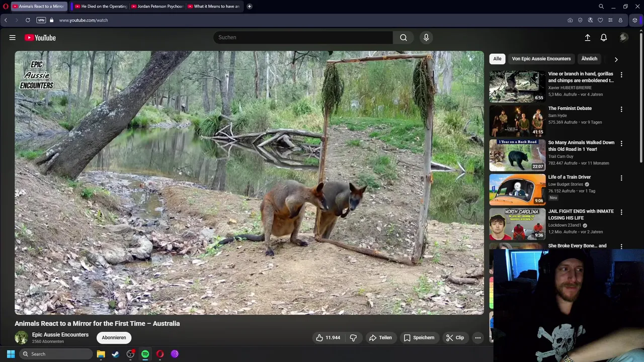Switch to Jordan Peterson Psychoanalysis tab

157,7
